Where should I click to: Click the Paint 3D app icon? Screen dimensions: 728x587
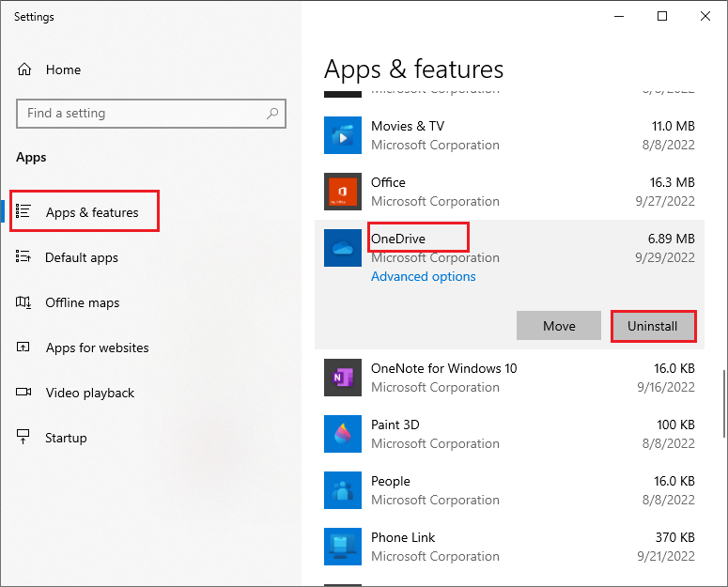pos(343,434)
